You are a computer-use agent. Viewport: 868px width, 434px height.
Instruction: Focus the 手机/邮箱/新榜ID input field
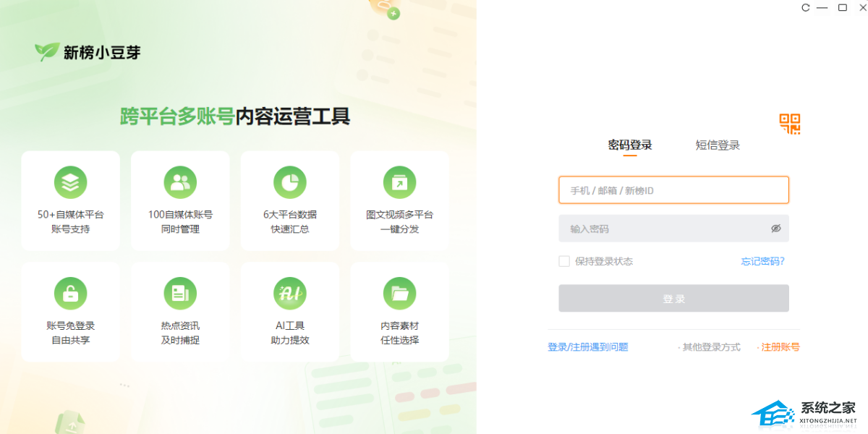[x=673, y=190]
